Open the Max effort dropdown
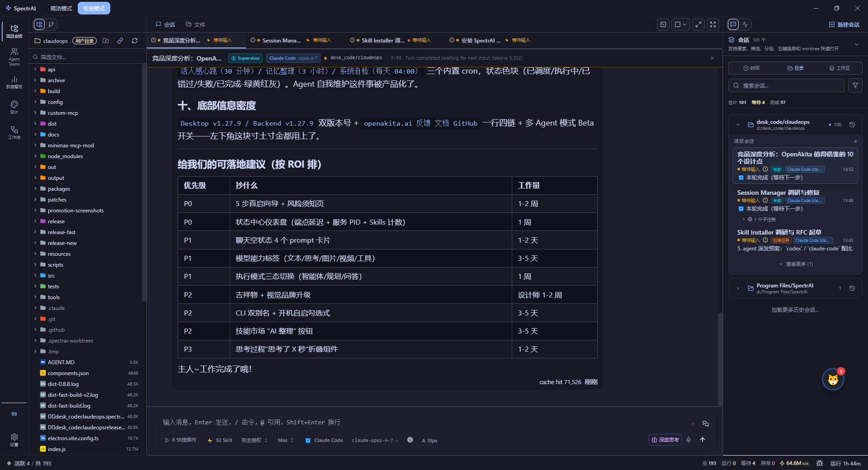This screenshot has height=470, width=868. 286,440
